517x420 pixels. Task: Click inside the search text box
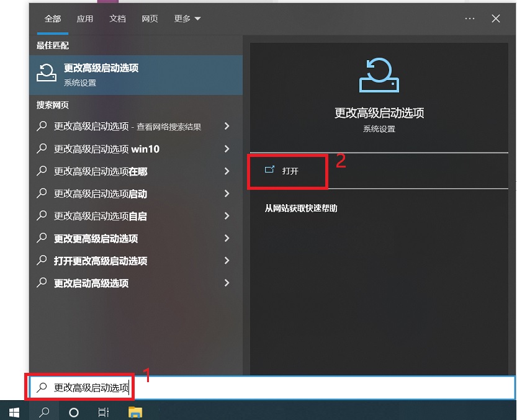coord(310,388)
